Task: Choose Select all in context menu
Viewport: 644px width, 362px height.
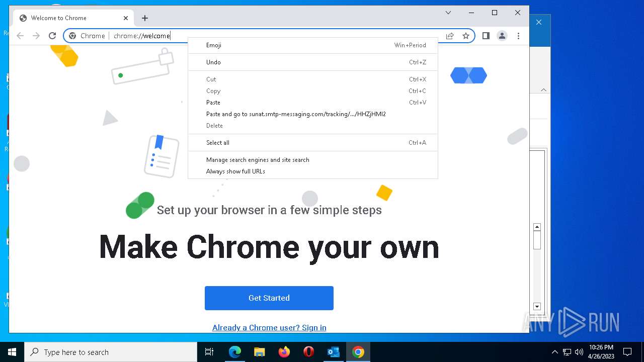Action: click(313, 143)
